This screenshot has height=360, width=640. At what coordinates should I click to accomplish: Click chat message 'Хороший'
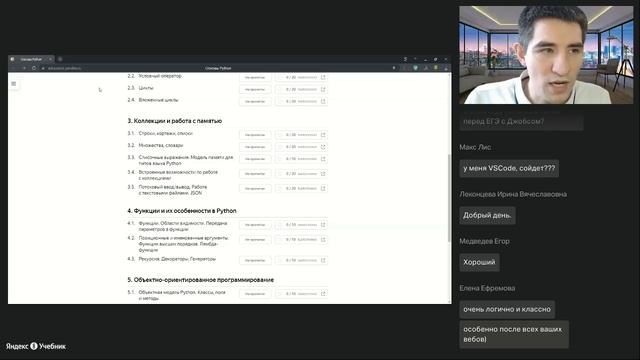click(479, 262)
